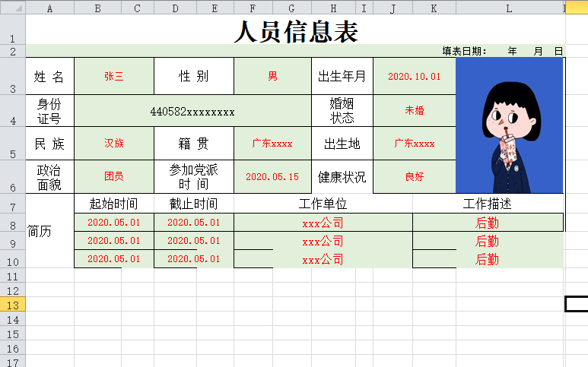Select row 9 header
The height and width of the screenshot is (367, 588).
[13, 240]
